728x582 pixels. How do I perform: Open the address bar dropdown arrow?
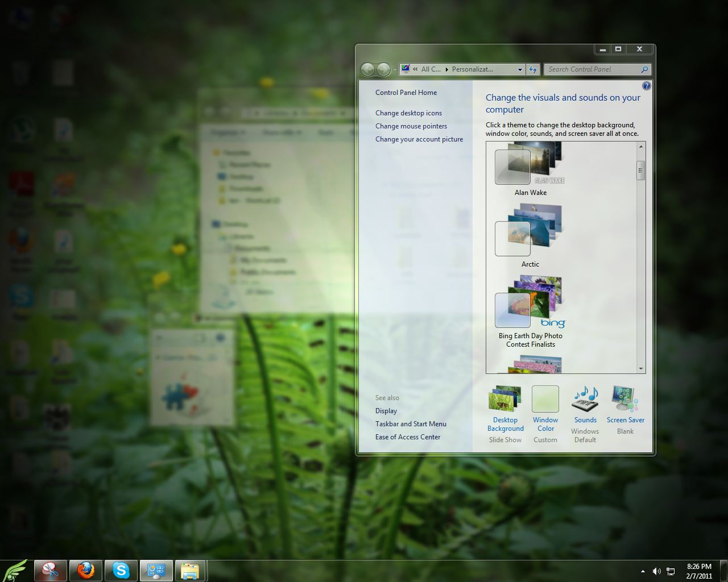(x=519, y=69)
